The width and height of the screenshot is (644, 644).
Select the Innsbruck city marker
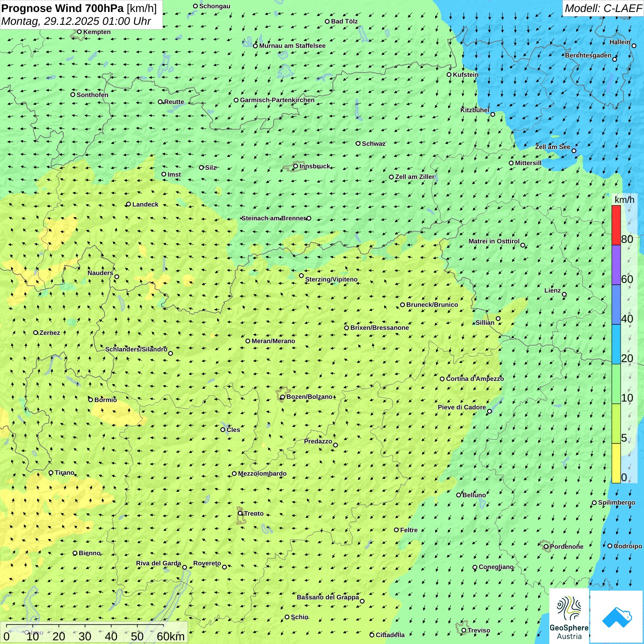click(x=296, y=166)
